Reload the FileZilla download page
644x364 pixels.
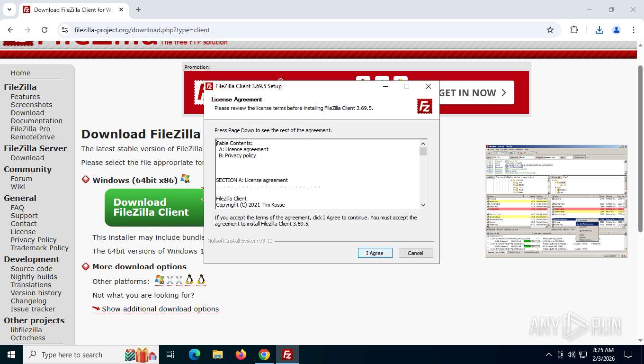45,30
